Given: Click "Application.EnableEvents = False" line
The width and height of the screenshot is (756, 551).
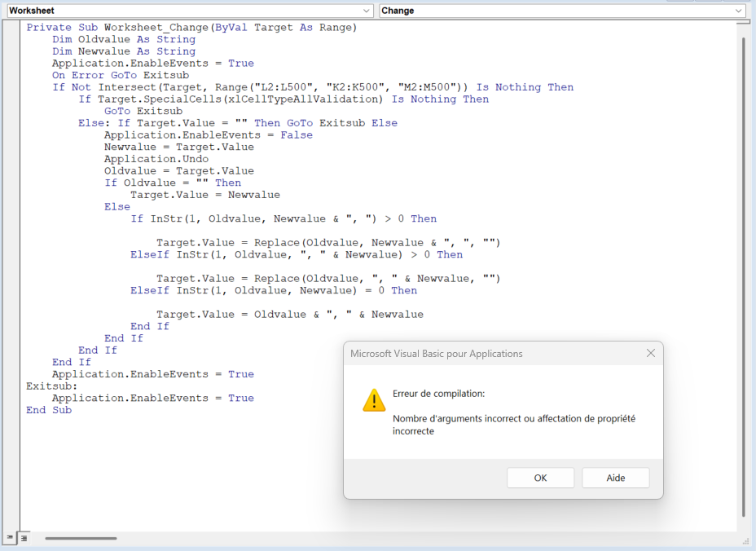Looking at the screenshot, I should click(x=209, y=135).
